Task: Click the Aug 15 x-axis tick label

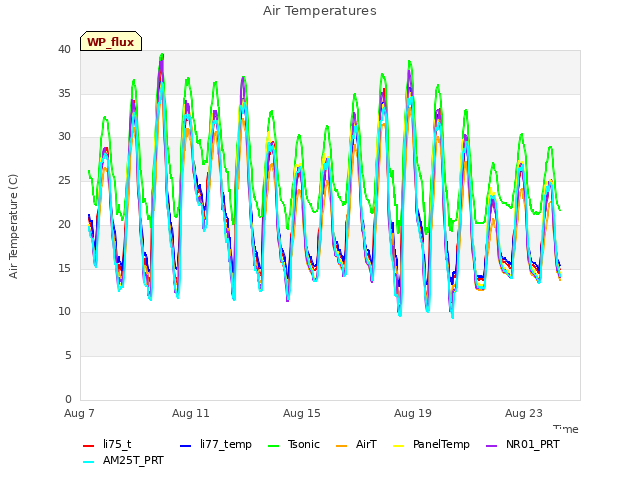Action: pyautogui.click(x=302, y=413)
